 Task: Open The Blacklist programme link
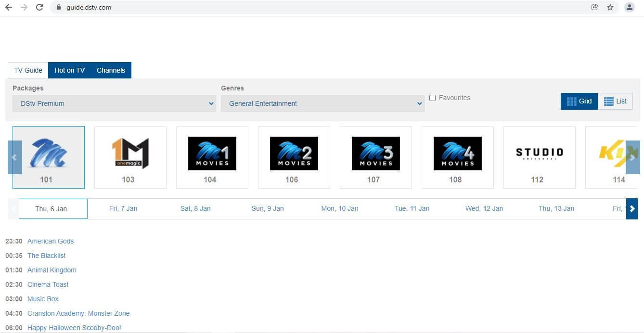46,256
